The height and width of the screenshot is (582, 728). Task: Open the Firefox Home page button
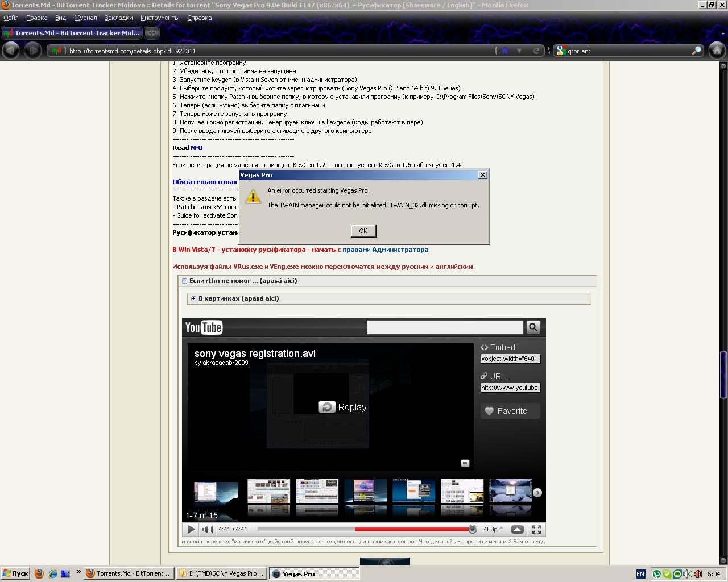(x=717, y=51)
